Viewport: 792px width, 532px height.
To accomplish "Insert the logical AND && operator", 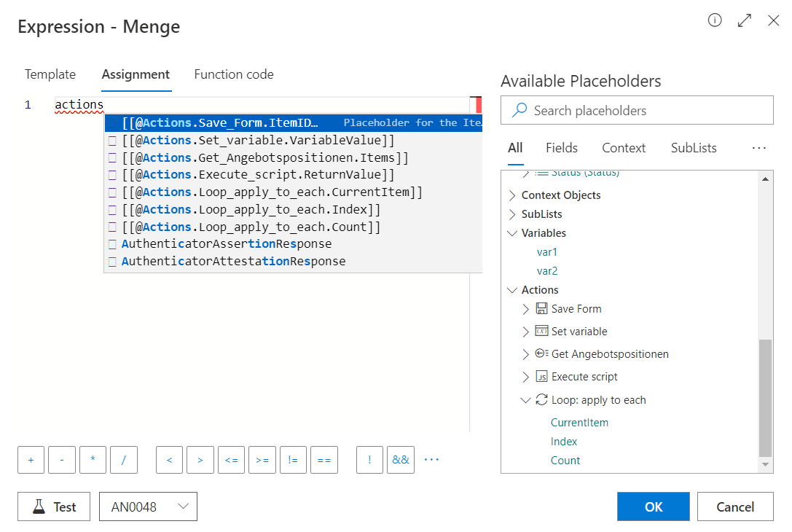I will click(x=401, y=460).
